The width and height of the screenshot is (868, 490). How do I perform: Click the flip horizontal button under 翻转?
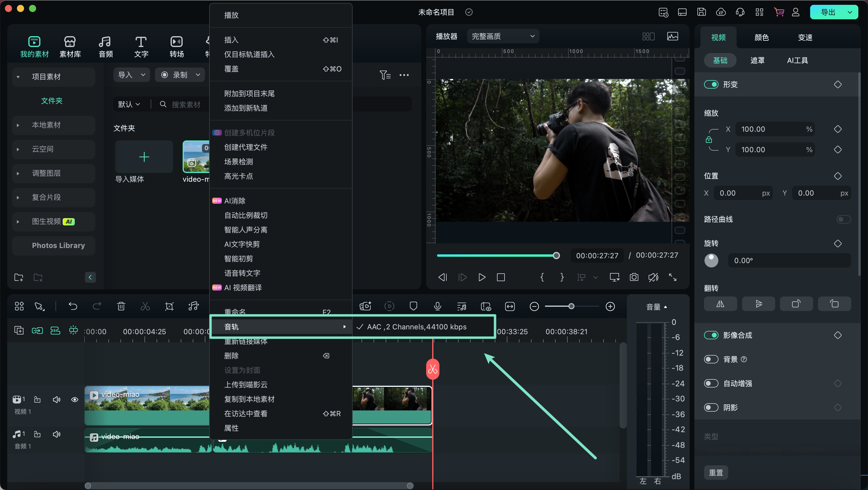pos(720,304)
